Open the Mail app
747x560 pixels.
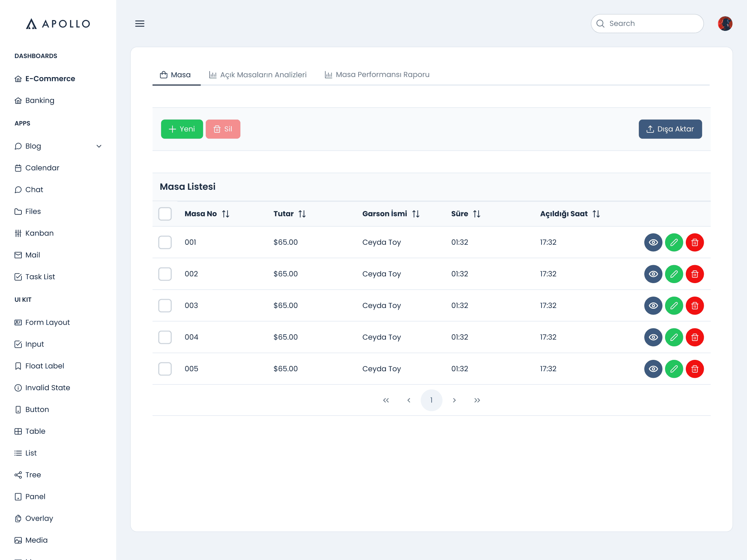[x=27, y=255]
